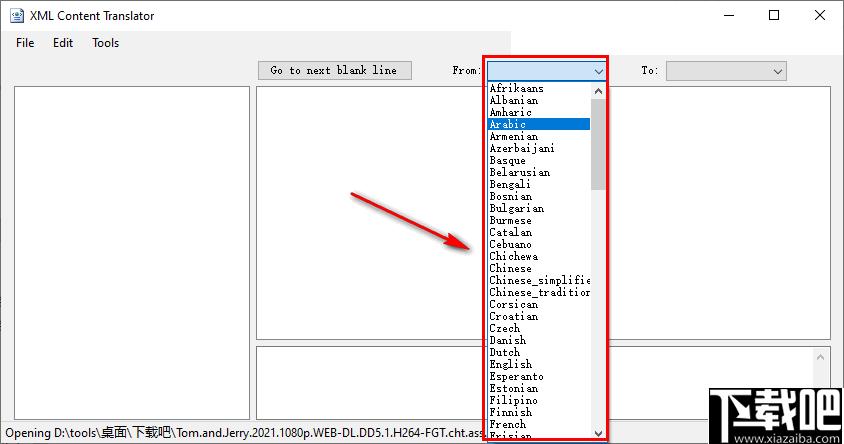Open the File menu

pyautogui.click(x=25, y=43)
